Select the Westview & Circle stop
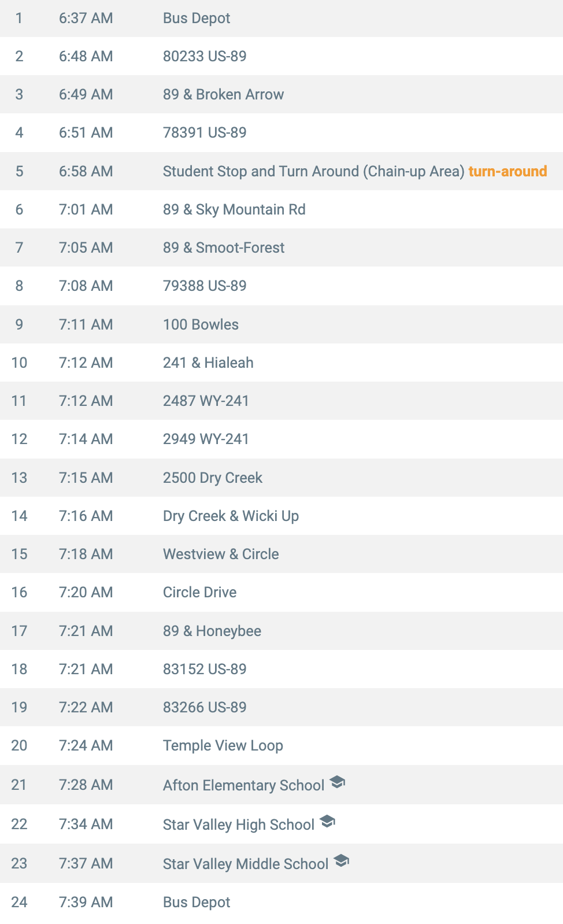 [281, 554]
